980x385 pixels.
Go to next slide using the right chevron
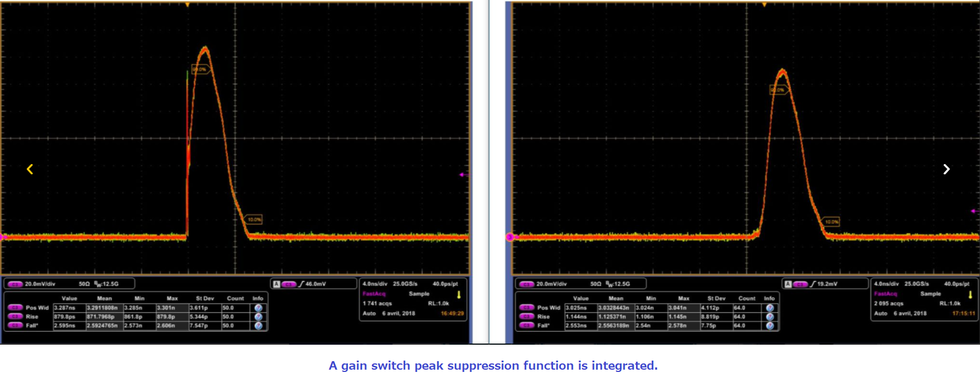946,169
